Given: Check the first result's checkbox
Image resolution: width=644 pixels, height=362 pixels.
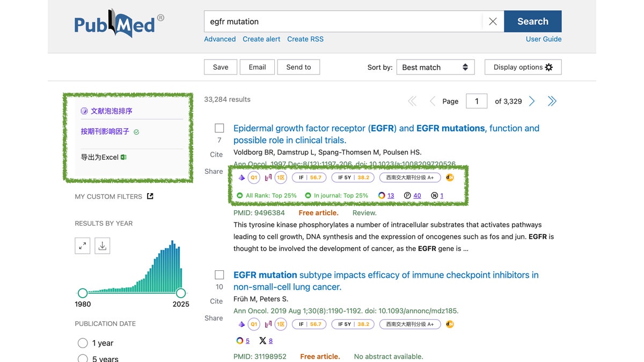Looking at the screenshot, I should click(219, 128).
